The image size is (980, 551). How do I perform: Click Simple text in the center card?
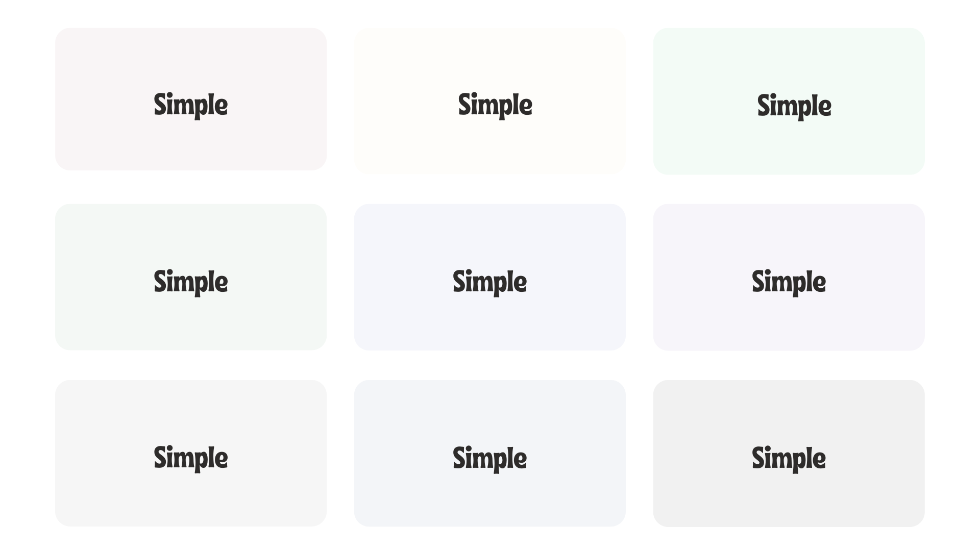[x=490, y=282]
